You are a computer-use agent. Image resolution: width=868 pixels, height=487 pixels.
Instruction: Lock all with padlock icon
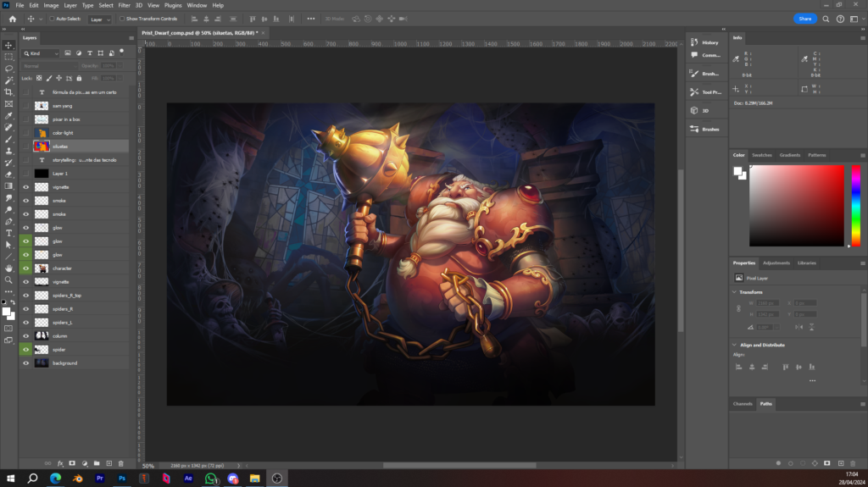click(79, 79)
